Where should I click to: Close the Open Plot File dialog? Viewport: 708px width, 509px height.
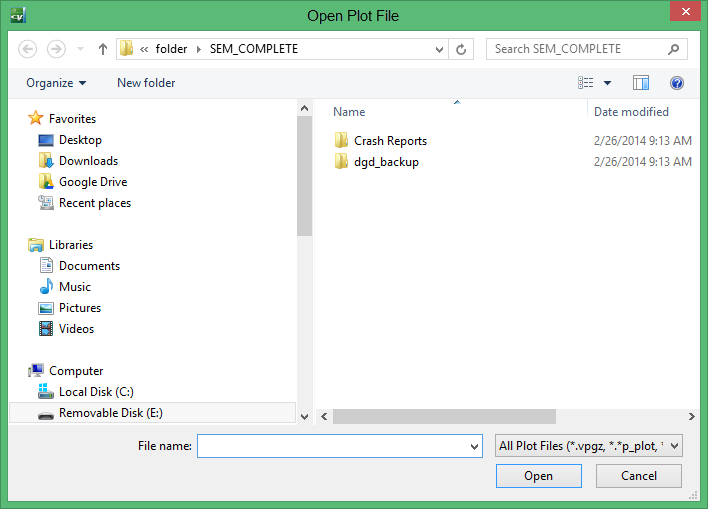[x=685, y=11]
